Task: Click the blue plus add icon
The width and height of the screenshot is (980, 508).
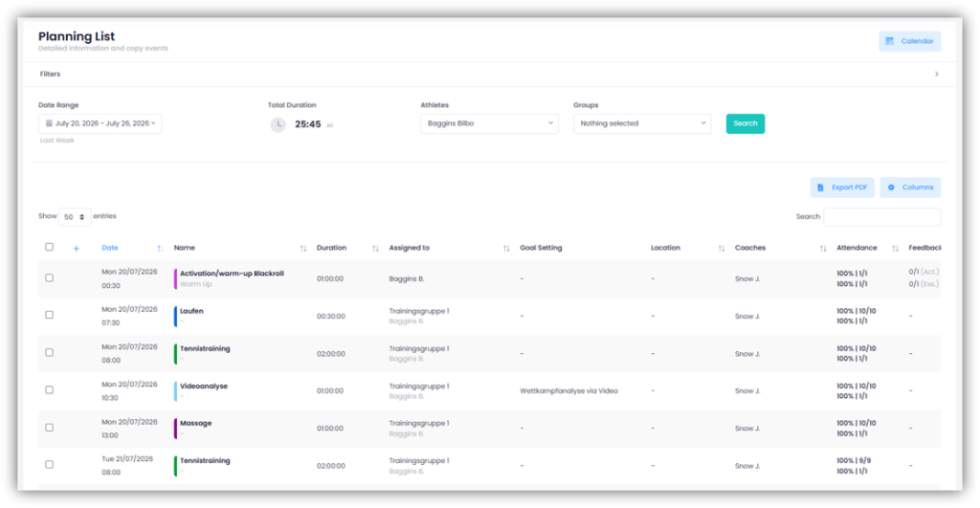Action: pos(77,248)
